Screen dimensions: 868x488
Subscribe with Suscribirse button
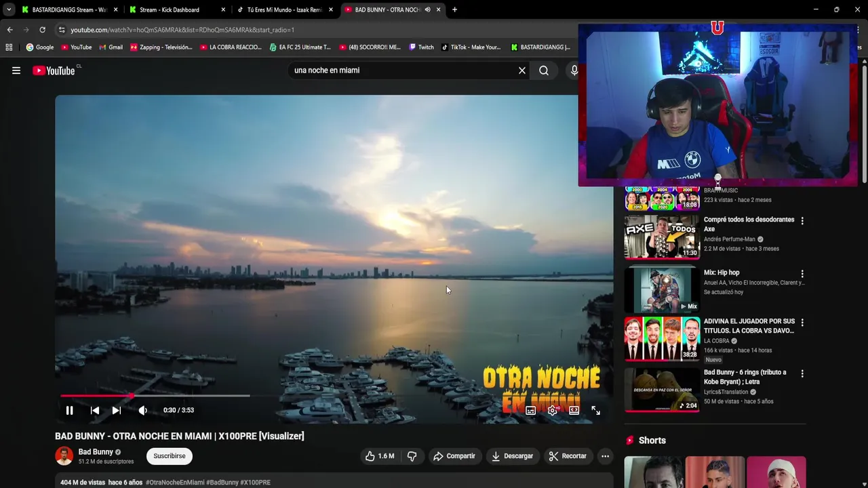click(x=170, y=456)
